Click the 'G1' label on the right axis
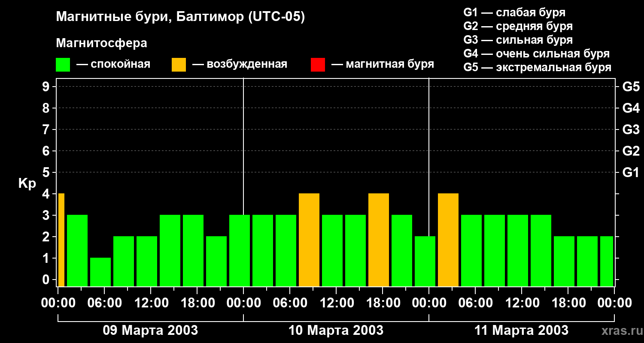This screenshot has height=343, width=644. click(x=631, y=172)
